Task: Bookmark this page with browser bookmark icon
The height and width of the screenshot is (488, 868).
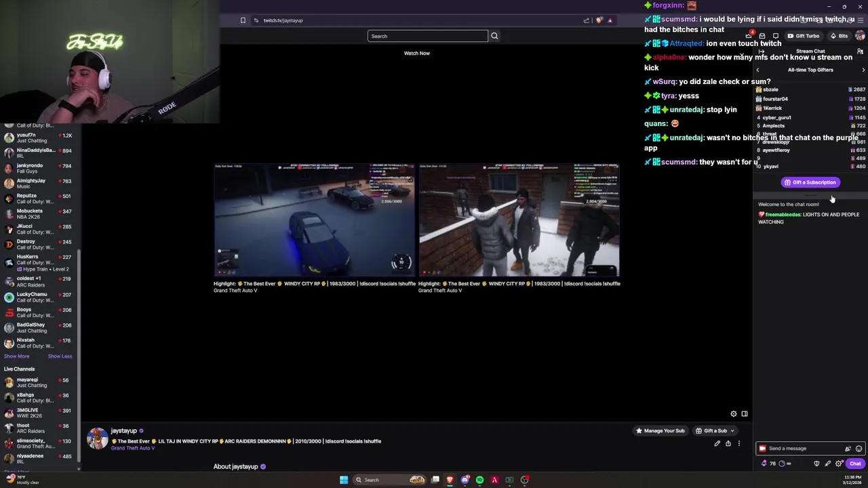Action: pos(243,20)
